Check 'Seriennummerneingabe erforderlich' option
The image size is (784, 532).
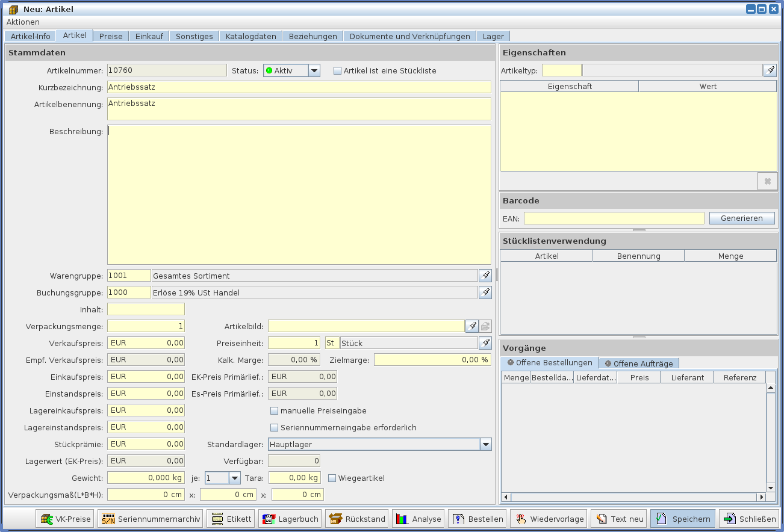click(x=275, y=428)
